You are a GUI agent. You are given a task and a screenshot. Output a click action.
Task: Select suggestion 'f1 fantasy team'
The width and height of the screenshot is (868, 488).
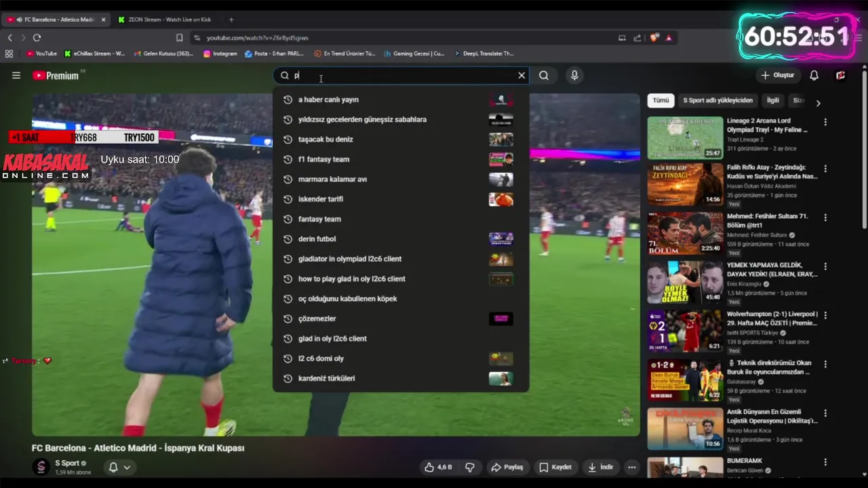pos(400,159)
